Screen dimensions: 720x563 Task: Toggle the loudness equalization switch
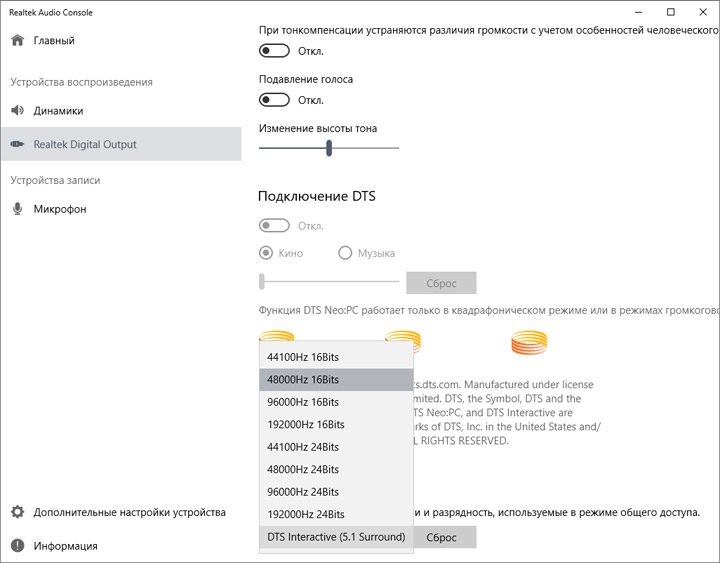click(x=274, y=51)
